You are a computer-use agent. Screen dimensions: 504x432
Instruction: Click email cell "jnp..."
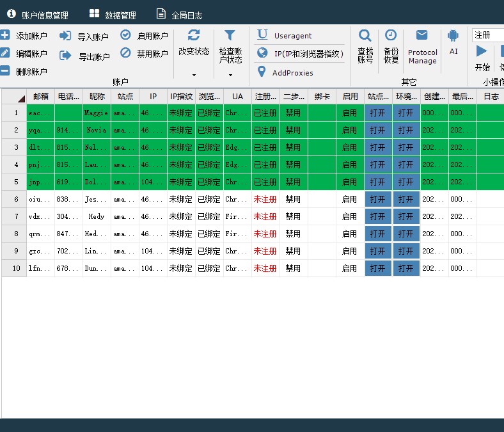coord(41,182)
